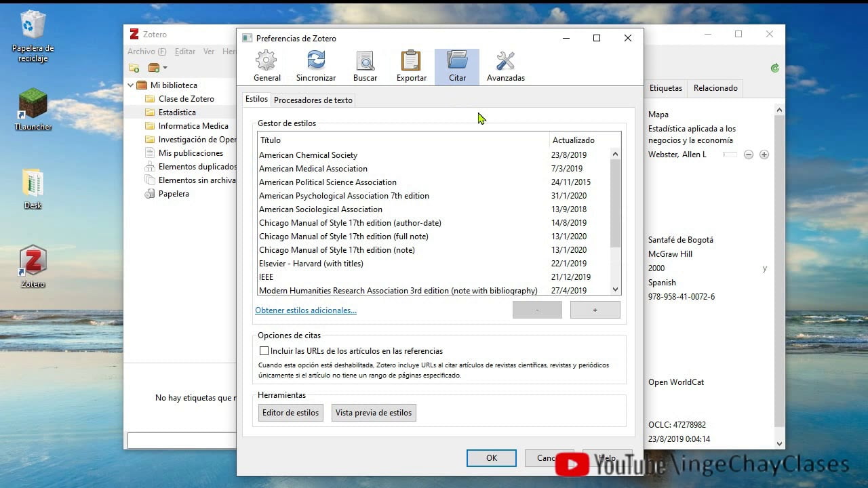Open the Ver menu in Zotero
868x488 pixels.
[x=209, y=52]
